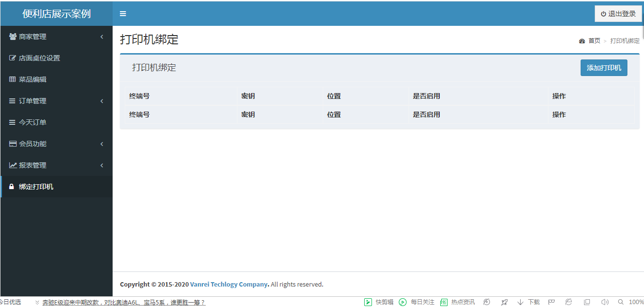644x308 pixels.
Task: Expand the 报表管理 chevron
Action: click(x=102, y=165)
